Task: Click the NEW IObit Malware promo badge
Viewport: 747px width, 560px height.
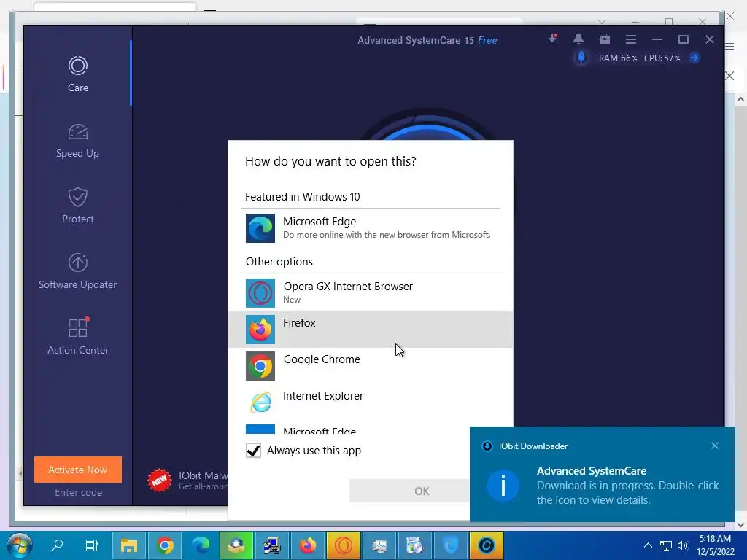Action: (x=159, y=480)
